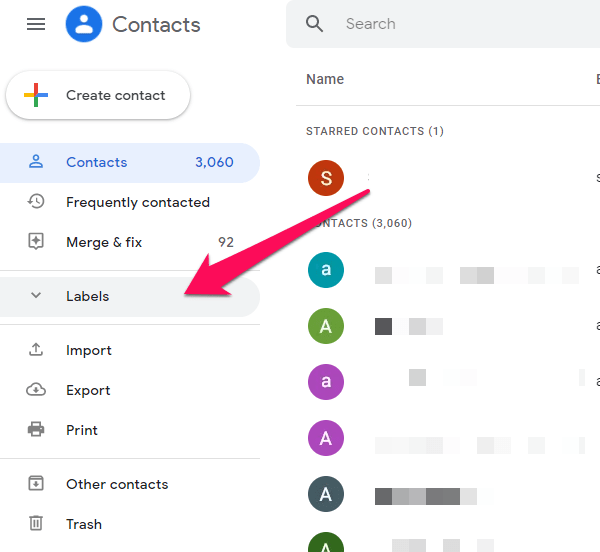Screen dimensions: 600x552
Task: Click the Trash bin icon
Action: (36, 524)
